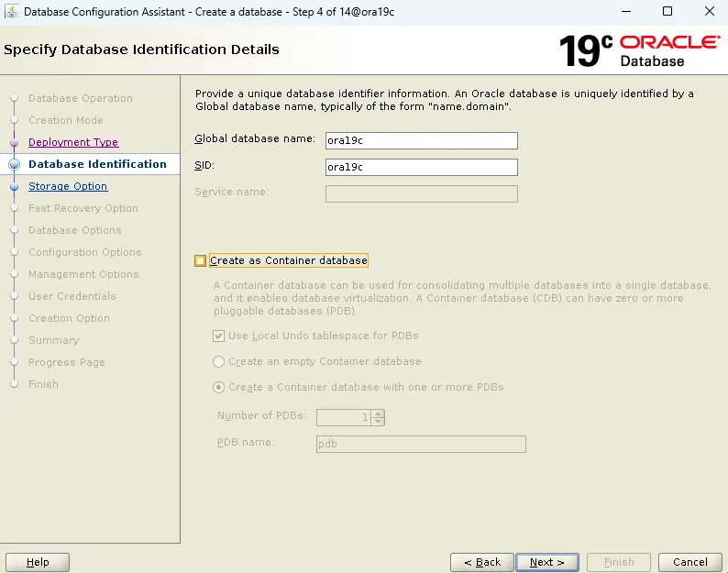Minimize the Database Configuration Assistant window

click(x=626, y=11)
